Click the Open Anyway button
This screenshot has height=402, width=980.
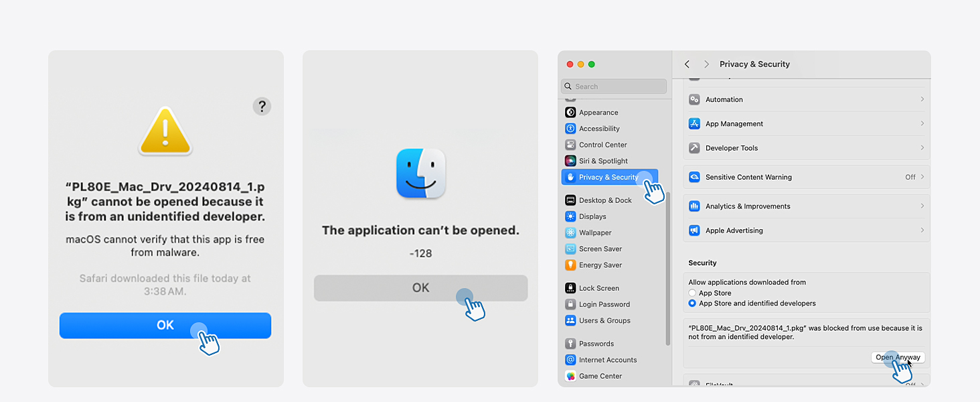point(898,357)
